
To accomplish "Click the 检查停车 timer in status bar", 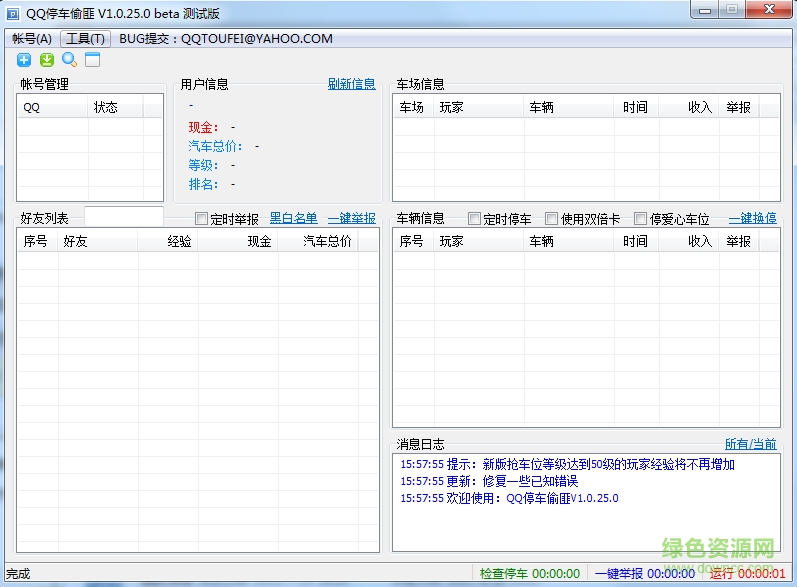I will (x=529, y=573).
